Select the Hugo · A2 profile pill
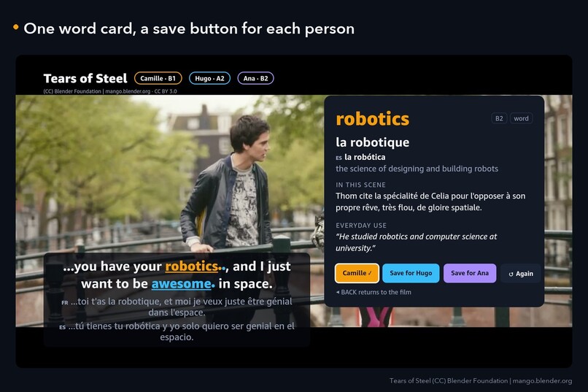The height and width of the screenshot is (392, 588). pos(209,78)
